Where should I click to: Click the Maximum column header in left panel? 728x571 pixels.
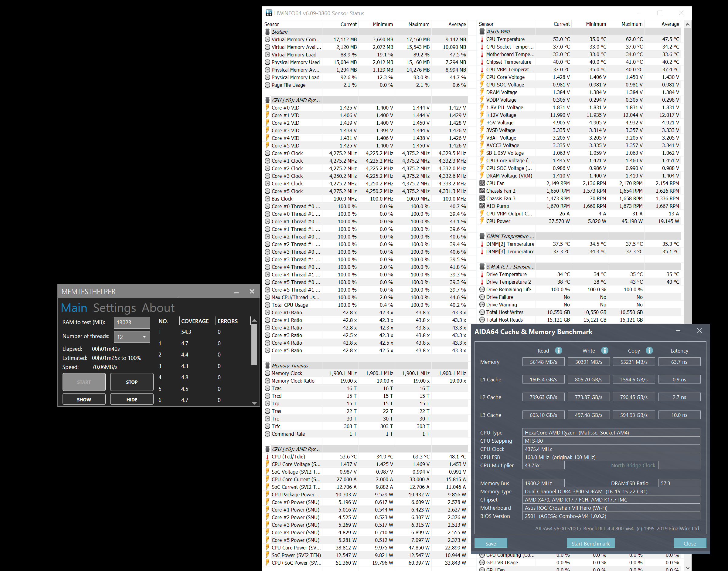point(418,24)
